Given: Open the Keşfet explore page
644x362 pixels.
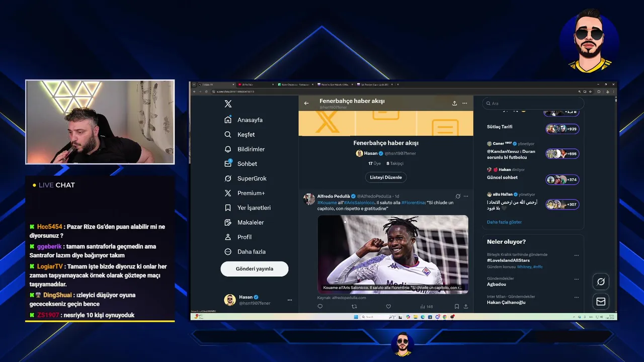Looking at the screenshot, I should point(239,135).
